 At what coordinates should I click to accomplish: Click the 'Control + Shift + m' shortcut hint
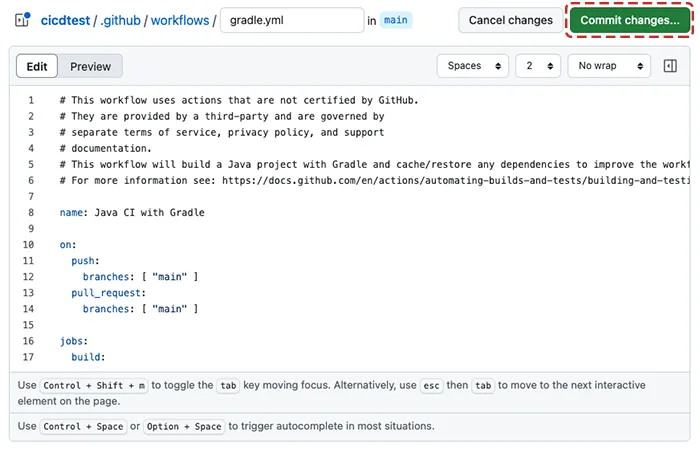point(94,385)
